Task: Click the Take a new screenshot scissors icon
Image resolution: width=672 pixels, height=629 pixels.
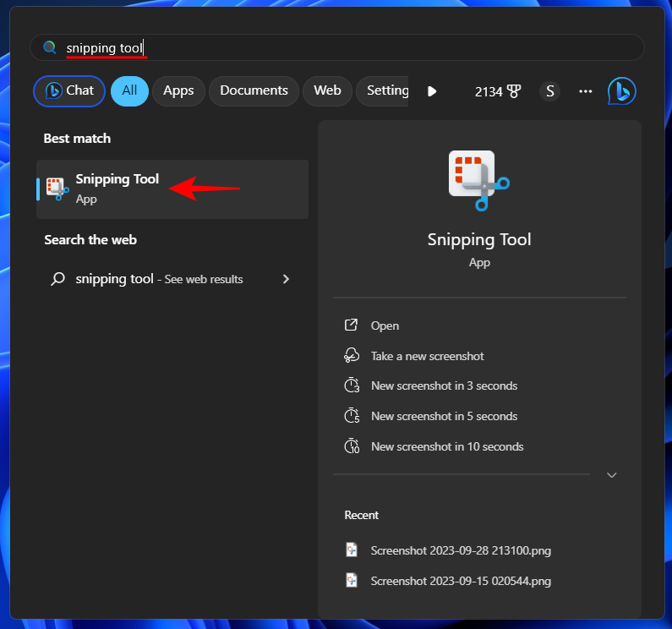Action: click(x=352, y=355)
